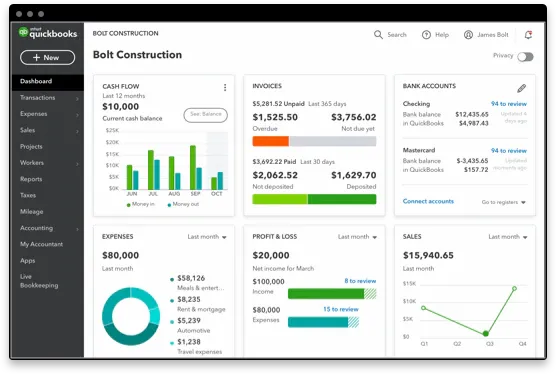Open Taxes in the sidebar
The width and height of the screenshot is (556, 374).
(28, 195)
